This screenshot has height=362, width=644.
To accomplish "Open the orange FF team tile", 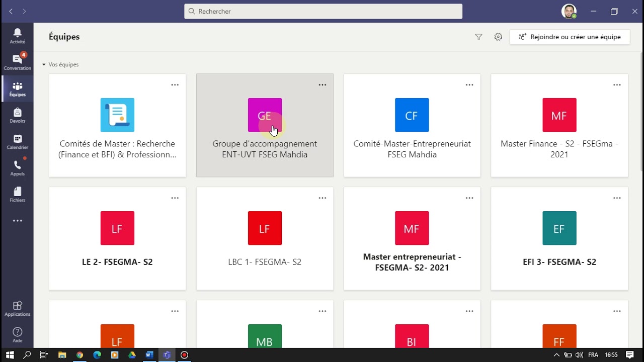I will [x=559, y=336].
